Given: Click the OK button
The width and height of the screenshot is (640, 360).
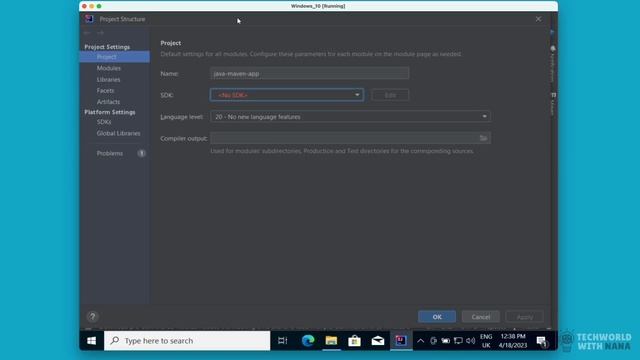Looking at the screenshot, I should point(437,317).
